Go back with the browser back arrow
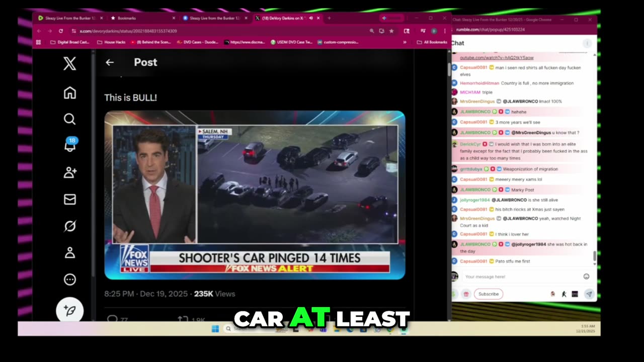This screenshot has width=644, height=362. pos(39,31)
